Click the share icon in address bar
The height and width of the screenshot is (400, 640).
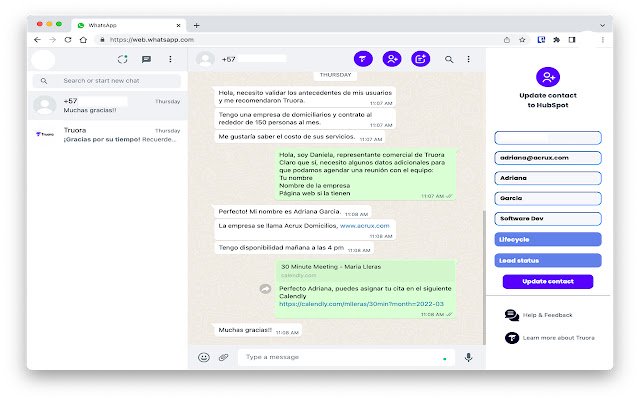click(507, 40)
